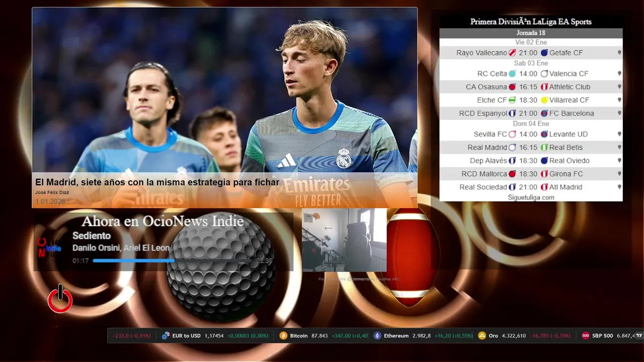644x362 pixels.
Task: Click the RC Celta crest icon
Action: [x=512, y=73]
